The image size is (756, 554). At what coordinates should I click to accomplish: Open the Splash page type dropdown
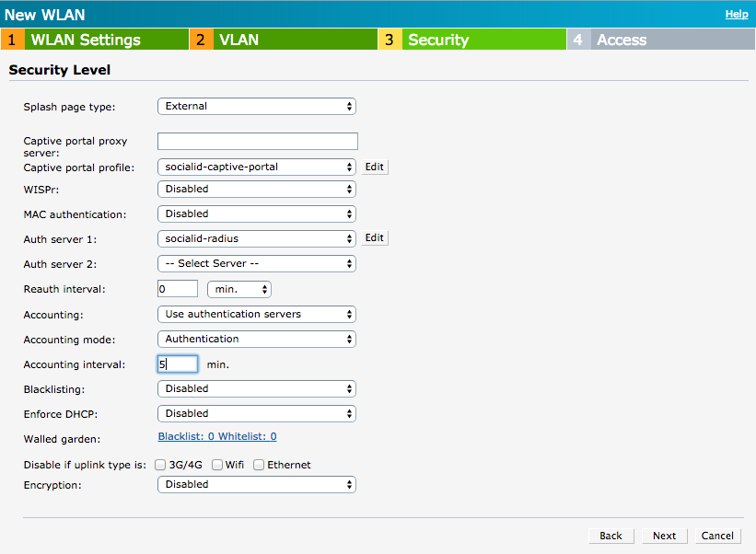(x=256, y=106)
